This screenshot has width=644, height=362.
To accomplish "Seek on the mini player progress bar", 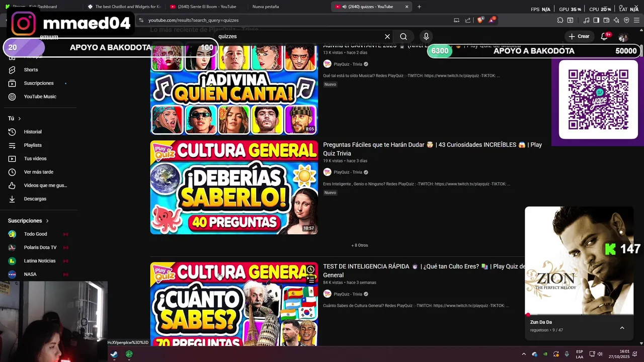I will [579, 315].
